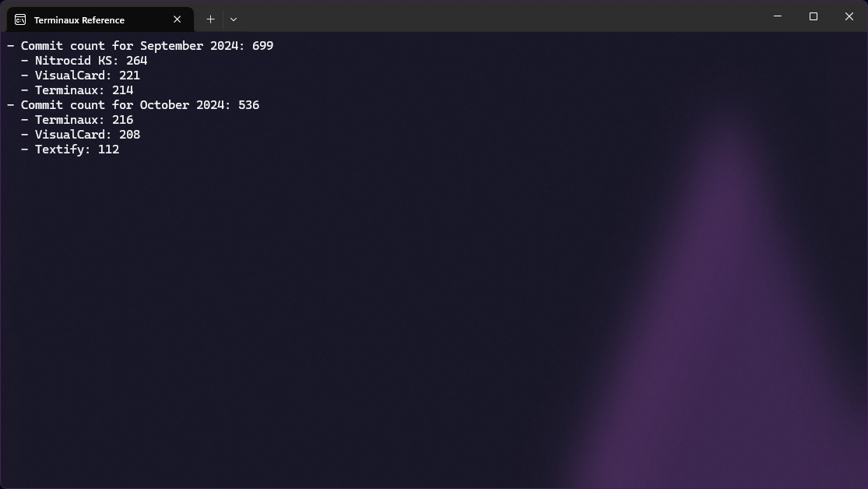Click the October 2024 commit count line
Screen dimensions: 868x489
point(133,105)
